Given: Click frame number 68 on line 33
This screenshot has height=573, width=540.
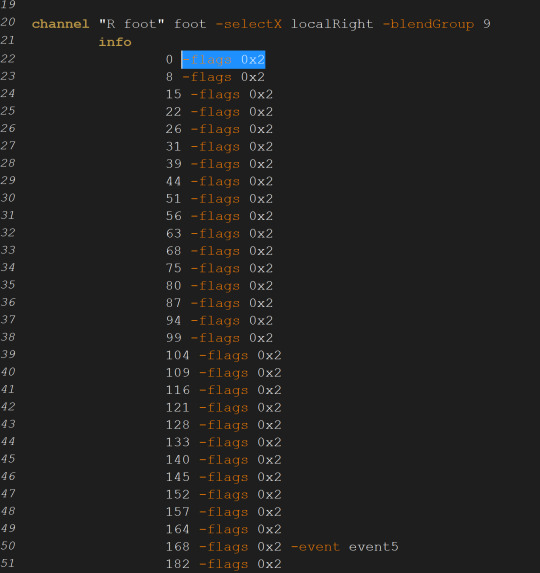Looking at the screenshot, I should [x=174, y=251].
